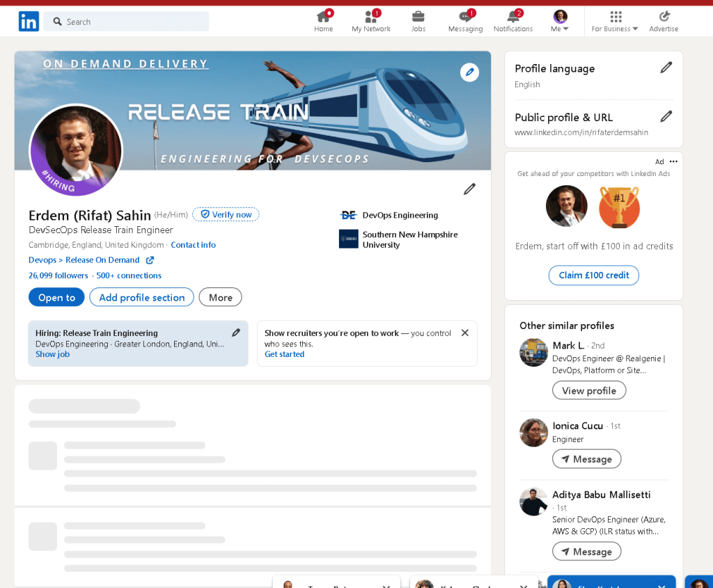Image resolution: width=713 pixels, height=588 pixels.
Task: Edit Profile language
Action: point(666,67)
